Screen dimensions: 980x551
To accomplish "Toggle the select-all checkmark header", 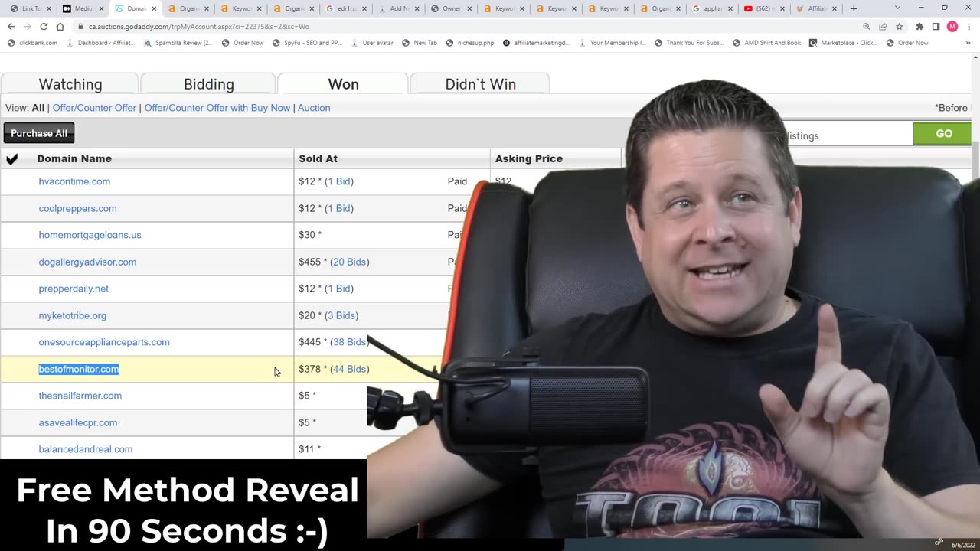I will tap(11, 159).
